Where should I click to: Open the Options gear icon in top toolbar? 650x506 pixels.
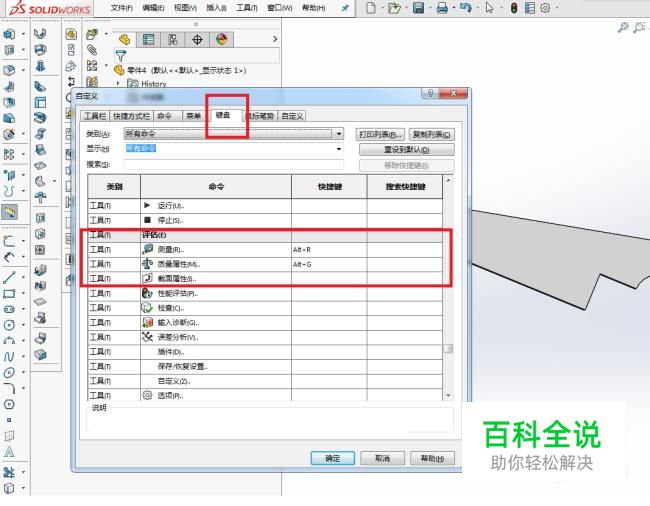[545, 7]
